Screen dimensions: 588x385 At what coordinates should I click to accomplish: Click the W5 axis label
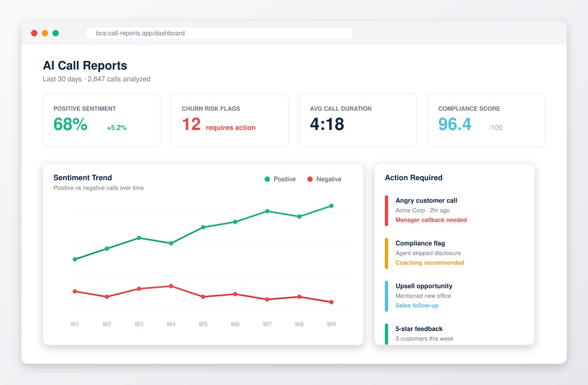pyautogui.click(x=203, y=324)
